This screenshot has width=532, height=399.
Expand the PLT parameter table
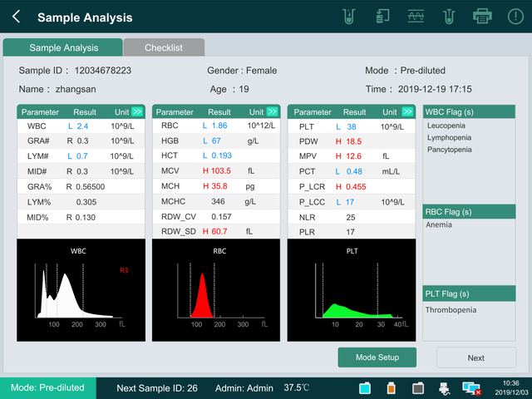pos(407,112)
